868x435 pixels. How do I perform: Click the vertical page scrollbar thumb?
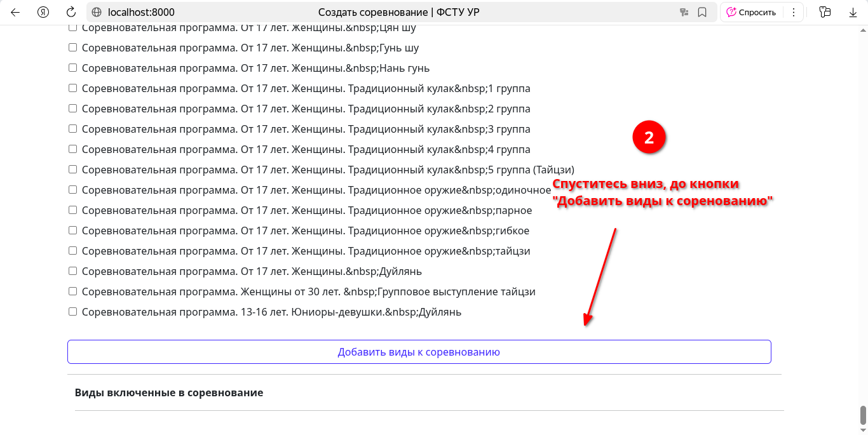click(x=863, y=415)
